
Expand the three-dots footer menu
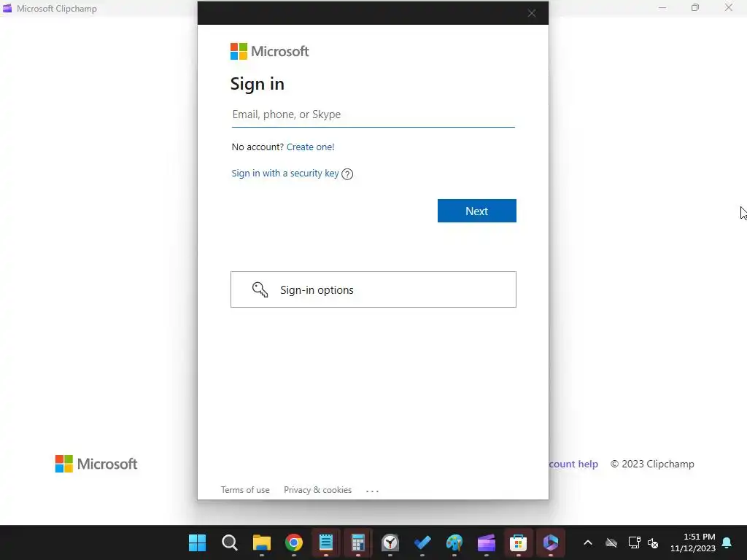373,491
